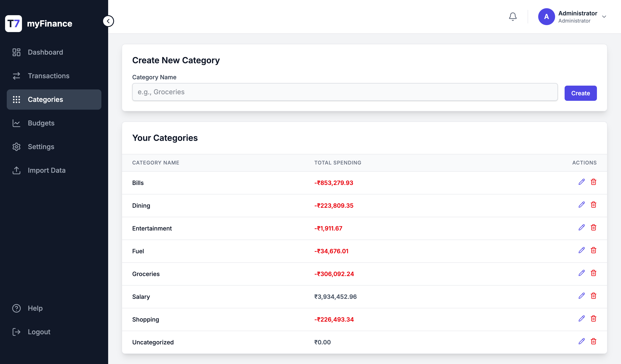621x364 pixels.
Task: Click the Import Data upload icon
Action: pyautogui.click(x=16, y=170)
